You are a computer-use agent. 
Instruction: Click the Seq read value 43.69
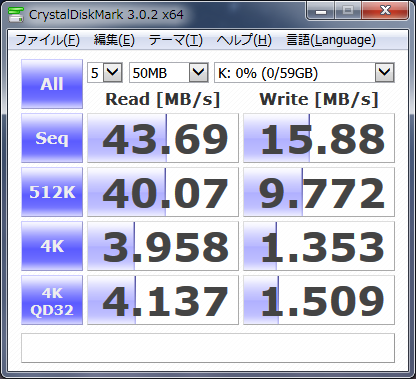click(163, 138)
